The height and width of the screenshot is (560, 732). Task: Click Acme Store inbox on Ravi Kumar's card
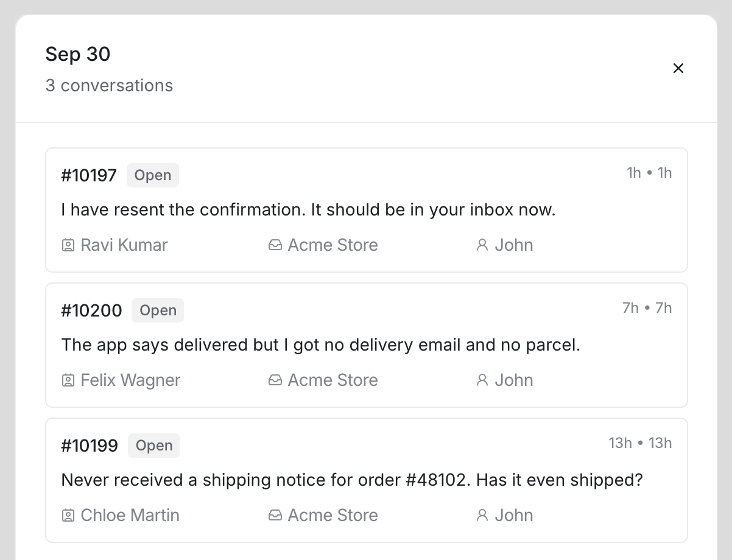pos(333,245)
